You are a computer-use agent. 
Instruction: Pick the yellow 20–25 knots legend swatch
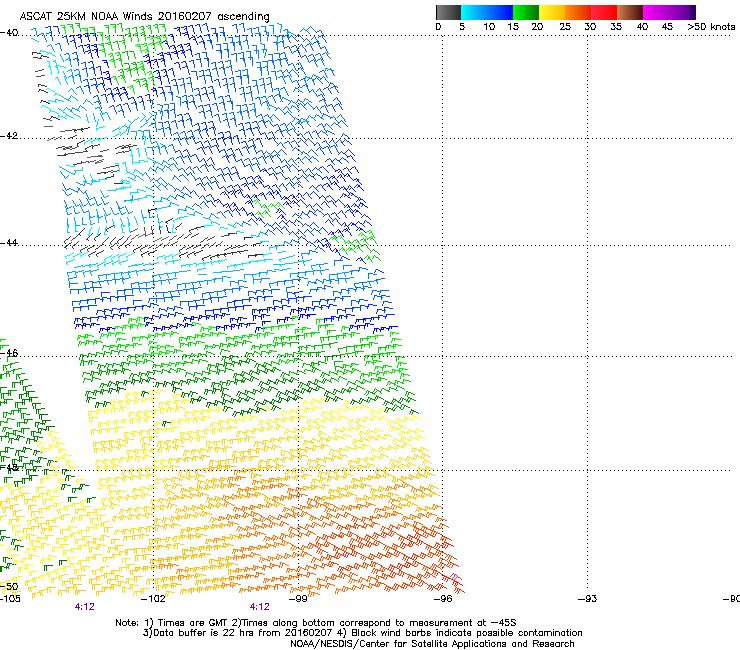tap(552, 12)
